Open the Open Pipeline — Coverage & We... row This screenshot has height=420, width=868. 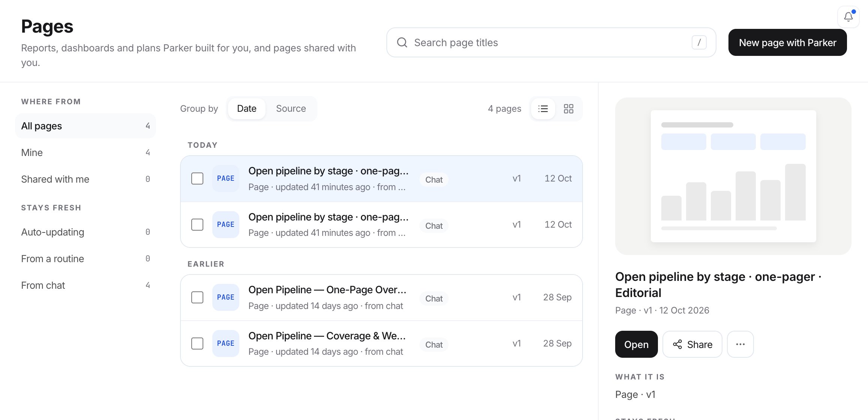click(381, 343)
